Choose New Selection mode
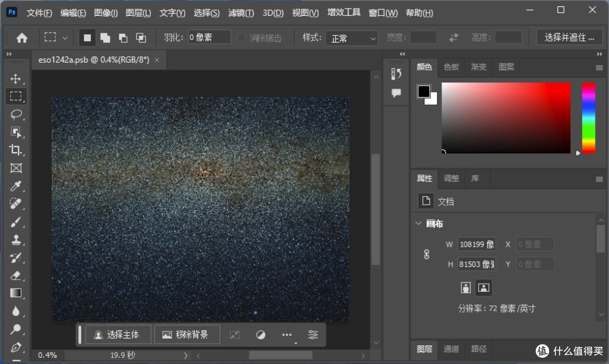The image size is (609, 364). 87,38
